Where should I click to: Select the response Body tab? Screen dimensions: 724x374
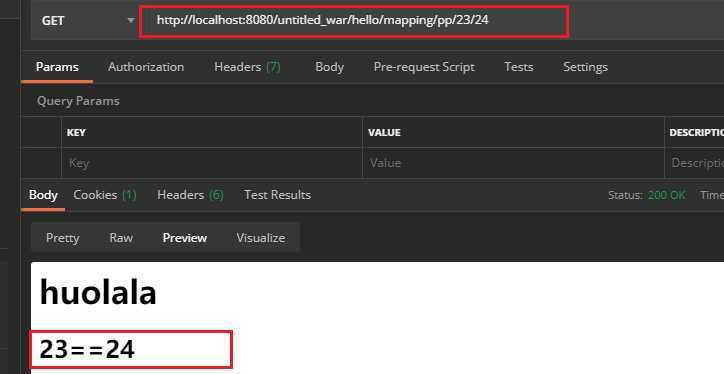(x=43, y=195)
